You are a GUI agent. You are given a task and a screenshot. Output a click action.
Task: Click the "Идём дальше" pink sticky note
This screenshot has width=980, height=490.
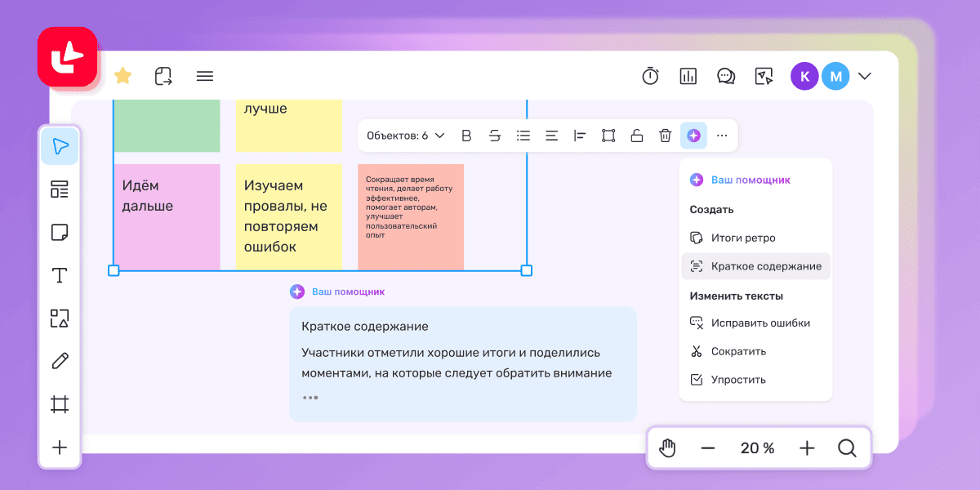pos(167,216)
